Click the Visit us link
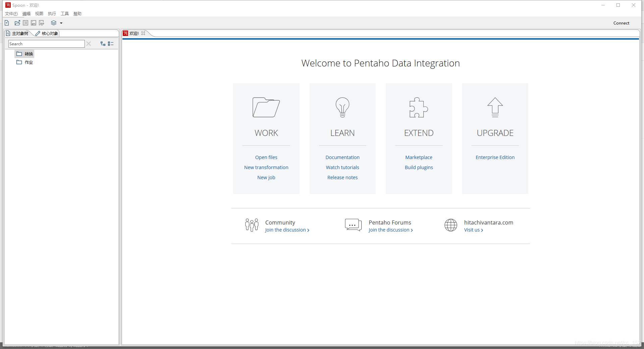The image size is (644, 349). (473, 230)
